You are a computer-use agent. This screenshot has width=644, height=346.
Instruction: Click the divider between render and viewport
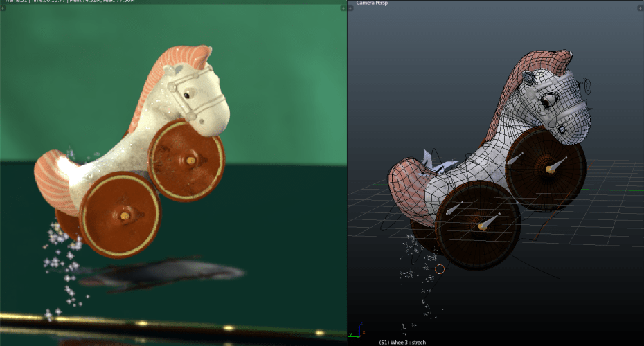click(346, 173)
